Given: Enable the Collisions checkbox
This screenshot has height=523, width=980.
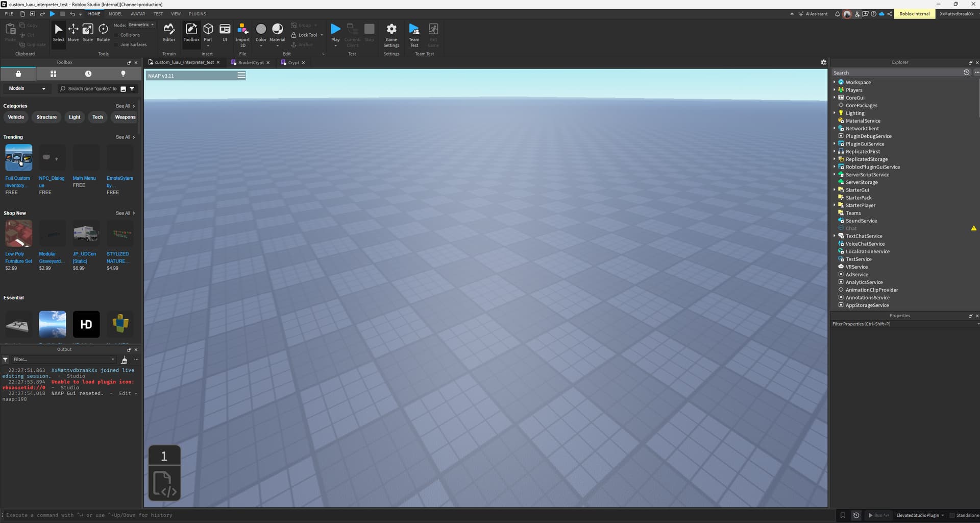Looking at the screenshot, I should (118, 35).
